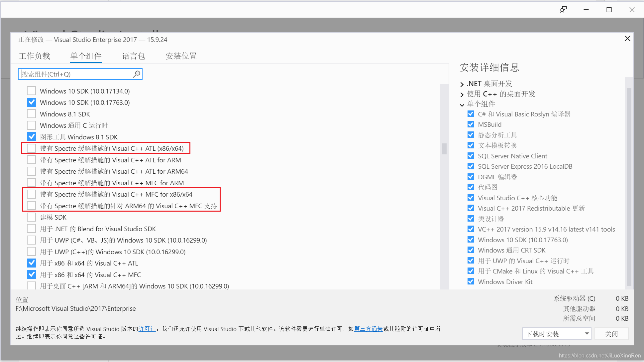Expand 使用 C++ 的桌面开发 section
The height and width of the screenshot is (362, 644).
click(x=462, y=94)
